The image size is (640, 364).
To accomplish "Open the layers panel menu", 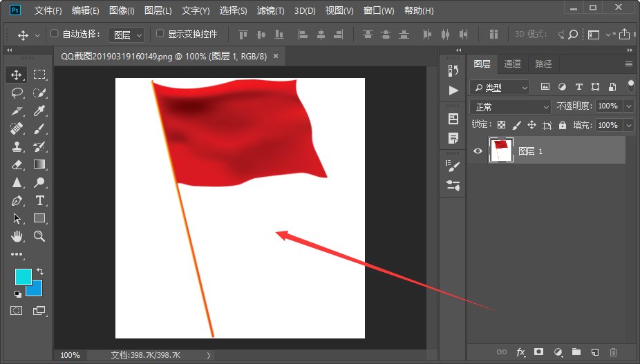I will tap(628, 64).
